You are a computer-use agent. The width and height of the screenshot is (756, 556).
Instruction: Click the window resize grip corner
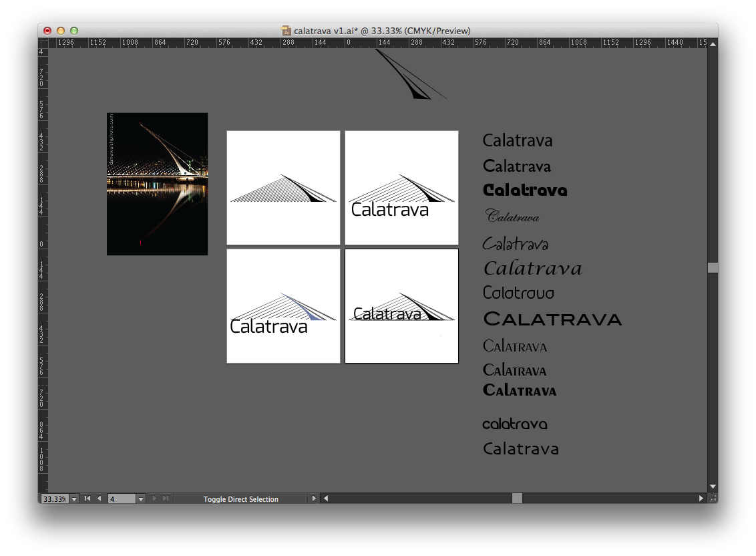[x=713, y=499]
